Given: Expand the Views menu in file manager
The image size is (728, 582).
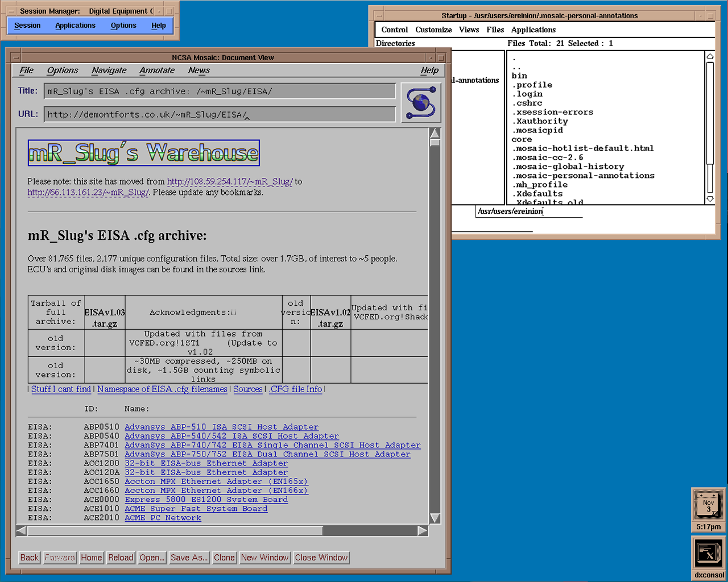Looking at the screenshot, I should click(469, 30).
